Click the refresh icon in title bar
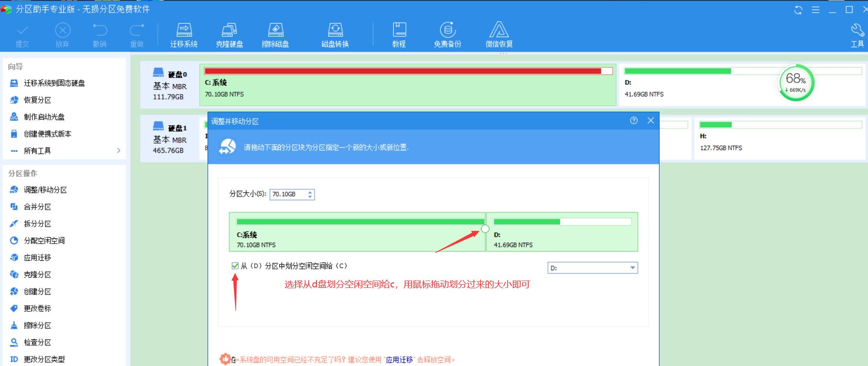 click(x=798, y=10)
